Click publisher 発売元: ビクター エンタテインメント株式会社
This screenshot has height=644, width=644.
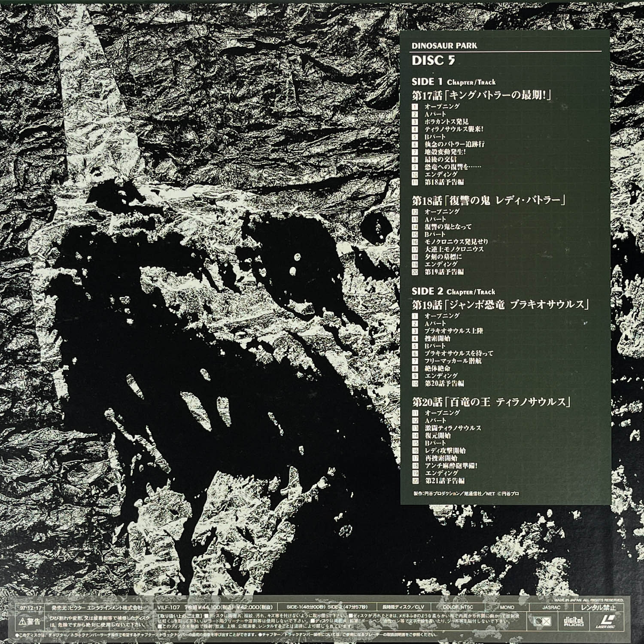pos(97,608)
